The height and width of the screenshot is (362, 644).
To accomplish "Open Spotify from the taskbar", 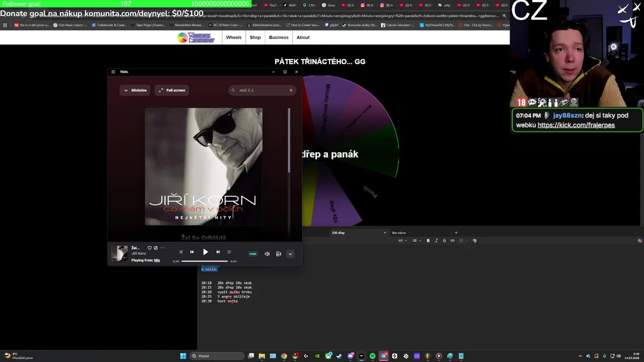I will pyautogui.click(x=372, y=356).
